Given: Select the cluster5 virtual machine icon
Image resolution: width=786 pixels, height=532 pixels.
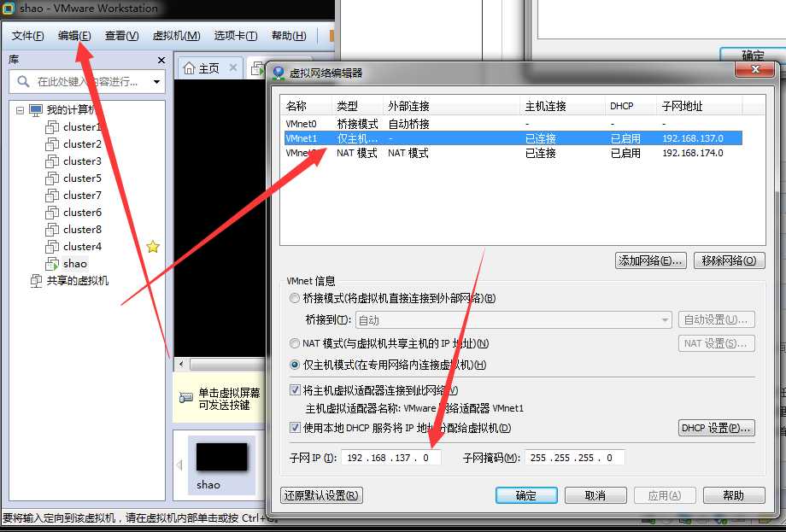Looking at the screenshot, I should click(52, 178).
